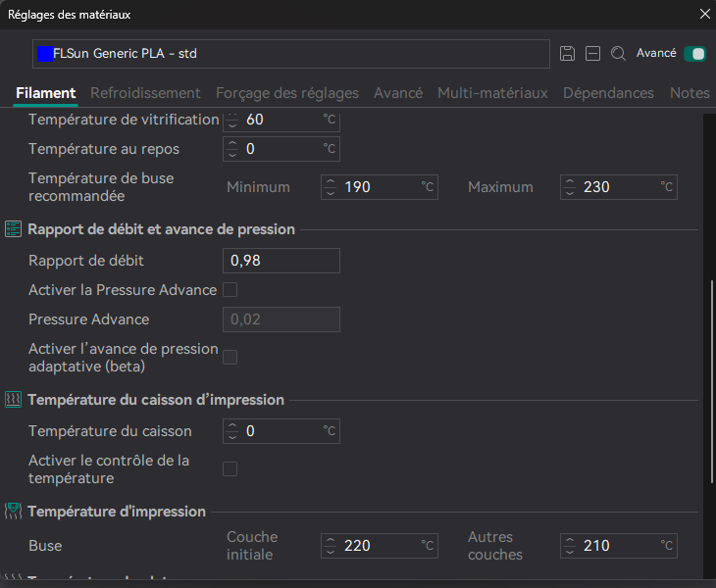716x588 pixels.
Task: Increase Autres couches nozzle temperature up arrow
Action: point(570,540)
